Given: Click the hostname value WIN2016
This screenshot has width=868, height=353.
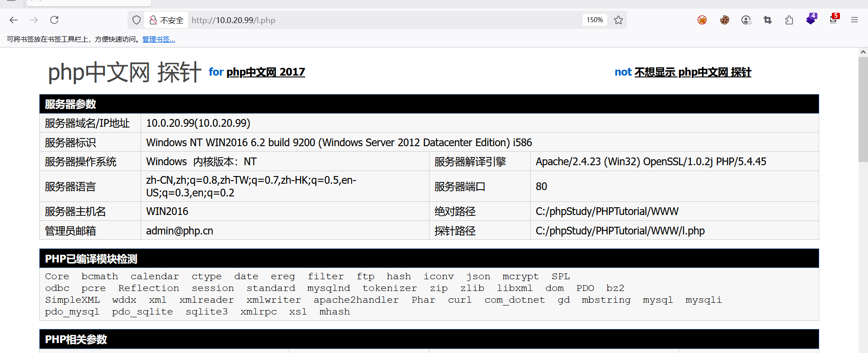Looking at the screenshot, I should tap(167, 211).
